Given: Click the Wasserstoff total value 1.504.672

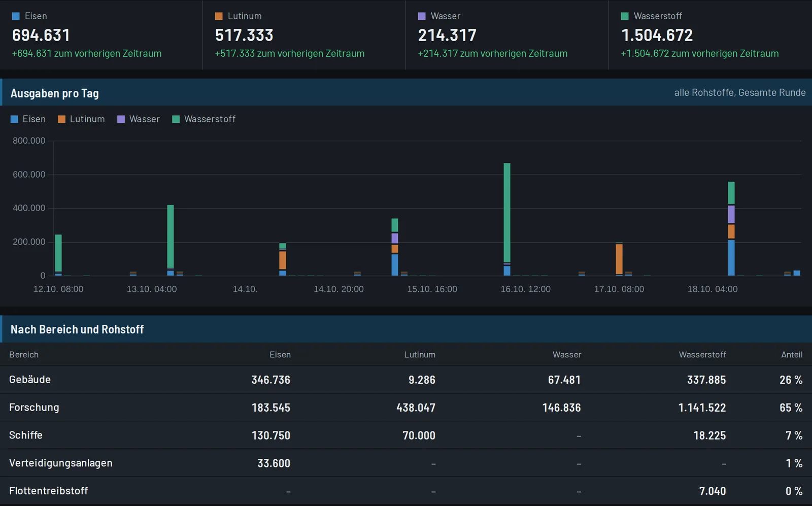Looking at the screenshot, I should pos(657,35).
